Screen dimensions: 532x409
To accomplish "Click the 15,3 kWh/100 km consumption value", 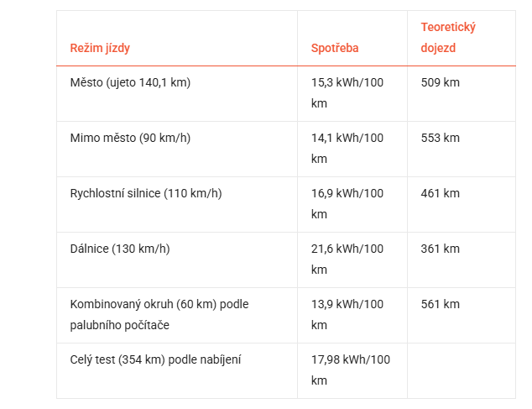I will click(347, 92).
